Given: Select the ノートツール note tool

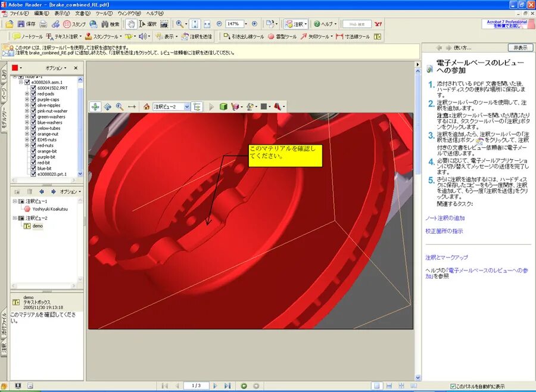Looking at the screenshot, I should (x=27, y=36).
